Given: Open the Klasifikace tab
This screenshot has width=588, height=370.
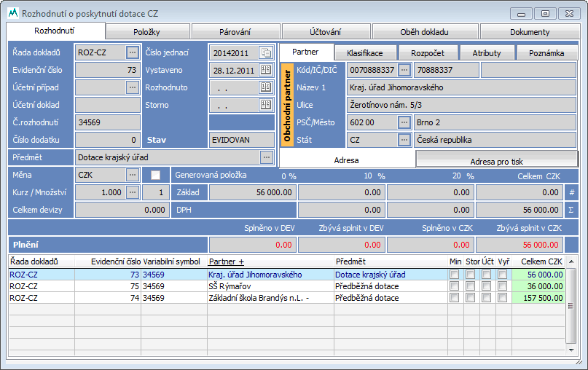Looking at the screenshot, I should pyautogui.click(x=365, y=53).
